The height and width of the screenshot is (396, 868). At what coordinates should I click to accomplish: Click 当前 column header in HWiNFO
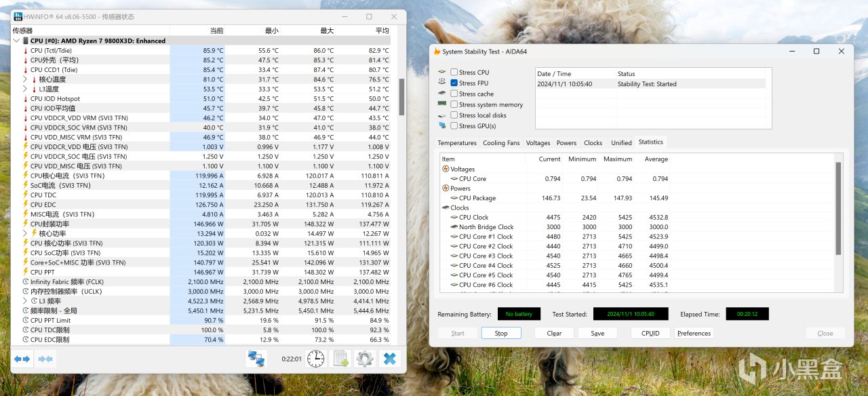click(x=216, y=31)
